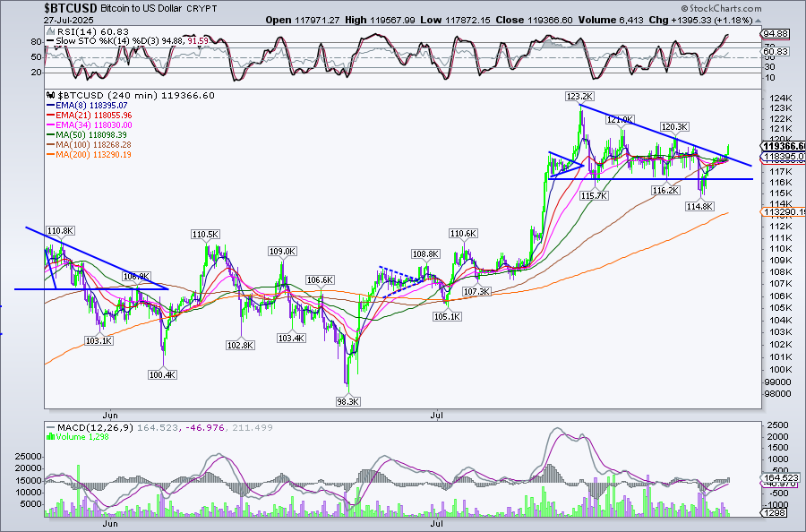The height and width of the screenshot is (532, 806).
Task: Click the 1298 volume tag on right axis
Action: pos(774,513)
